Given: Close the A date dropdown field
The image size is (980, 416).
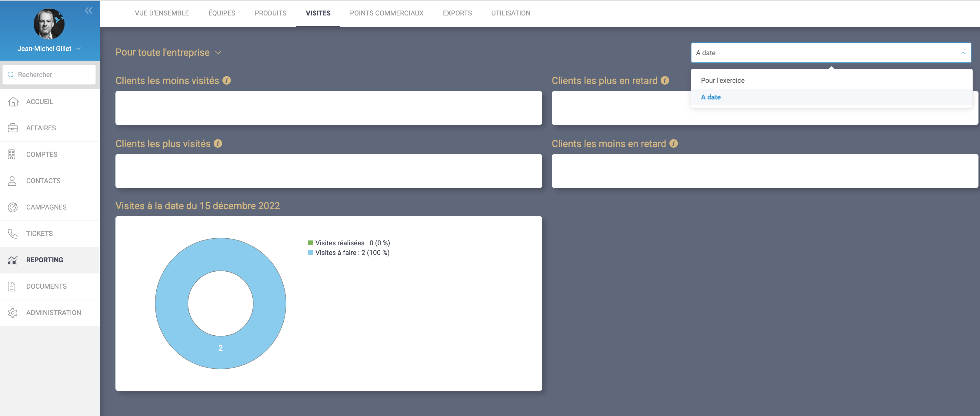Looking at the screenshot, I should pyautogui.click(x=962, y=53).
